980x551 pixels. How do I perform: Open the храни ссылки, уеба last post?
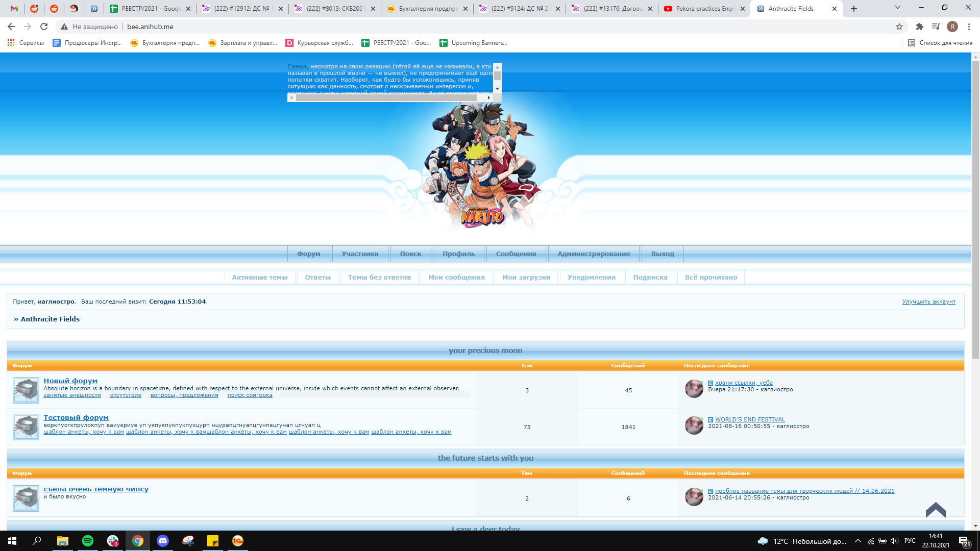(x=744, y=383)
